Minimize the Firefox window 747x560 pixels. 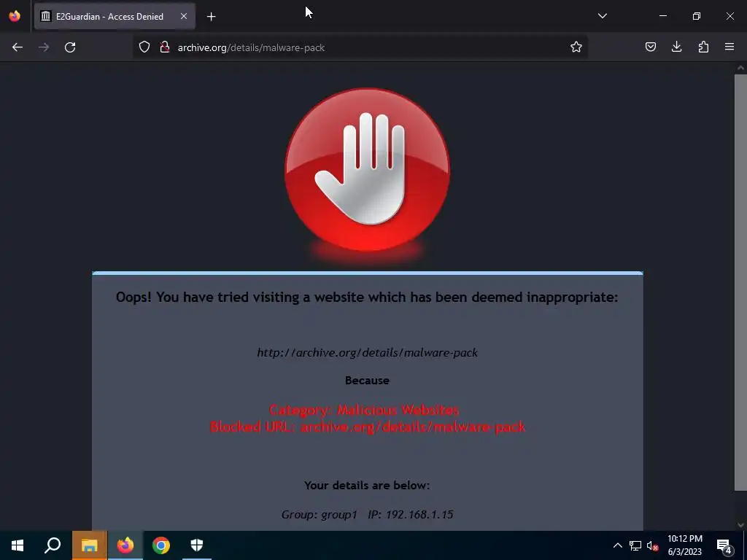tap(662, 16)
